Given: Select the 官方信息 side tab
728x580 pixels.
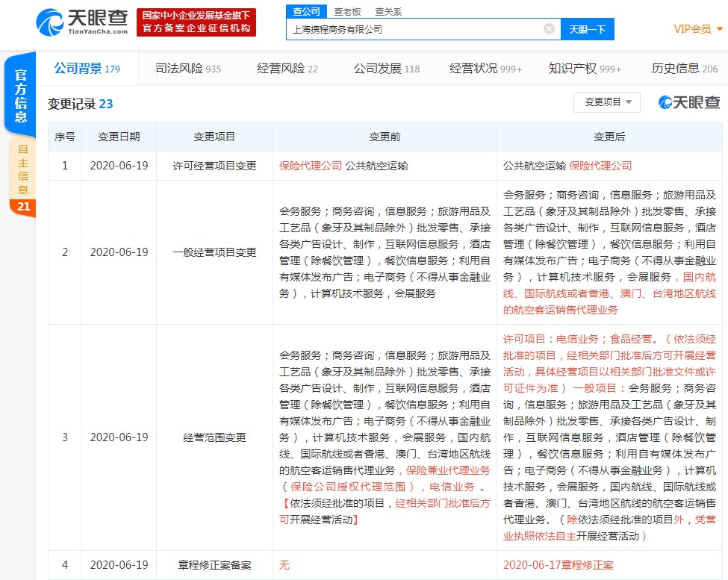Looking at the screenshot, I should (20, 95).
